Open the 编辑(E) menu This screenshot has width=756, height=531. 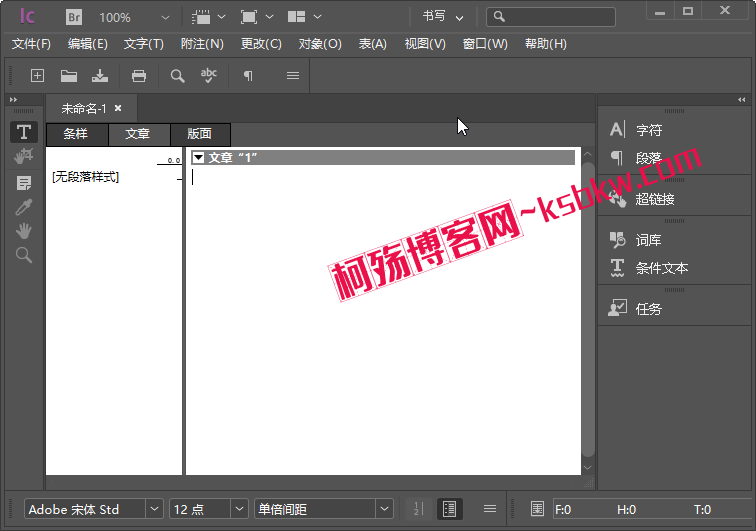[87, 44]
